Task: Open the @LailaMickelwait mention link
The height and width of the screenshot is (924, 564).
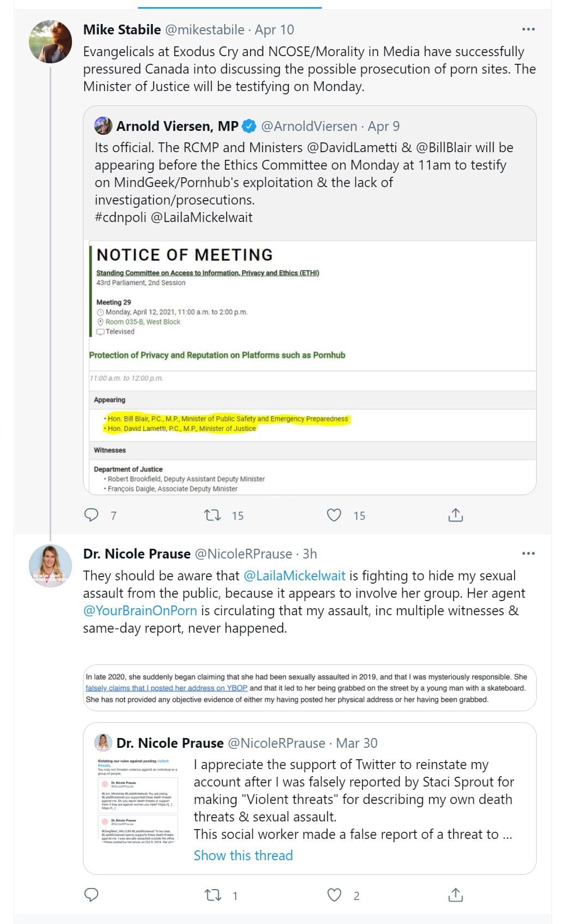Action: click(x=295, y=576)
